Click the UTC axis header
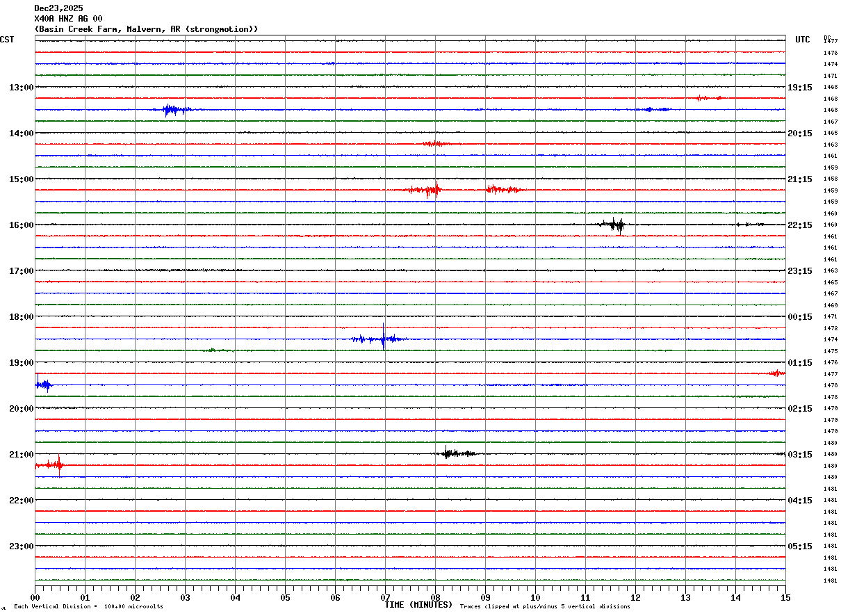This screenshot has width=841, height=616. 803,40
